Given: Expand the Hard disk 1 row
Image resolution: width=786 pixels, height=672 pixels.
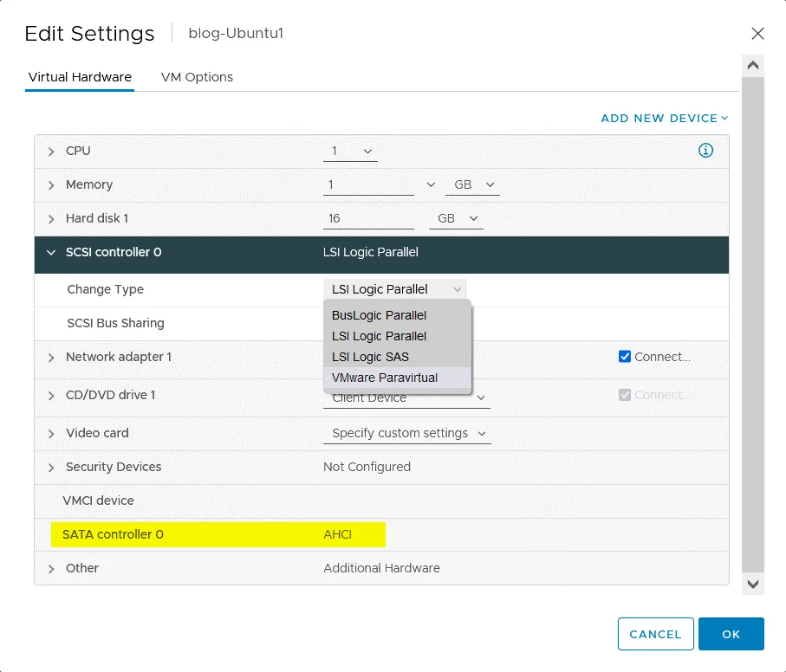Looking at the screenshot, I should coord(52,219).
